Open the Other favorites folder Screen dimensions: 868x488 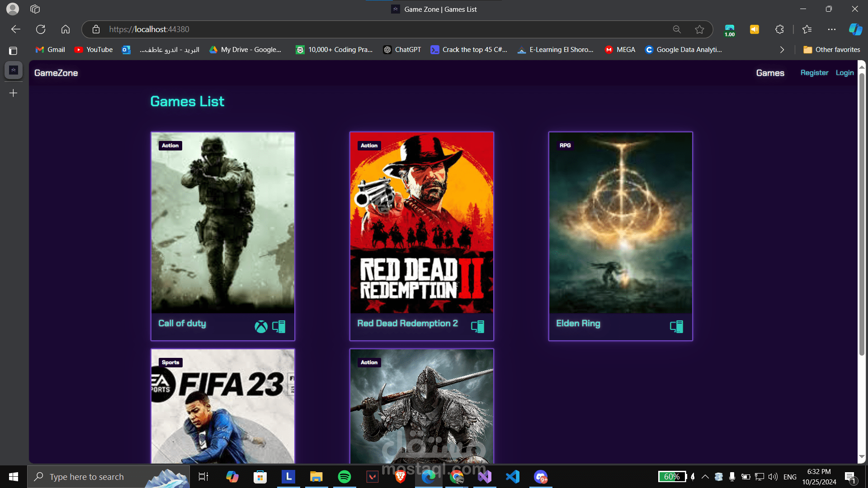(x=832, y=50)
